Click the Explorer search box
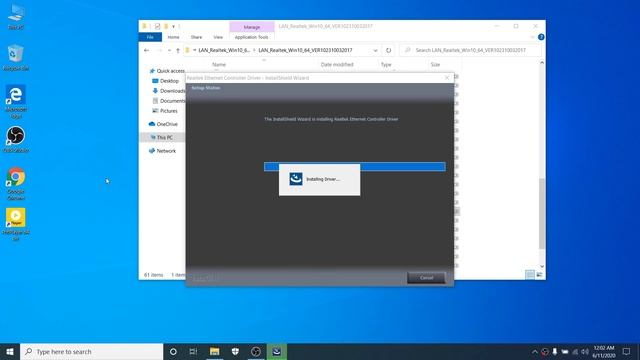This screenshot has width=640, height=360. click(x=470, y=50)
